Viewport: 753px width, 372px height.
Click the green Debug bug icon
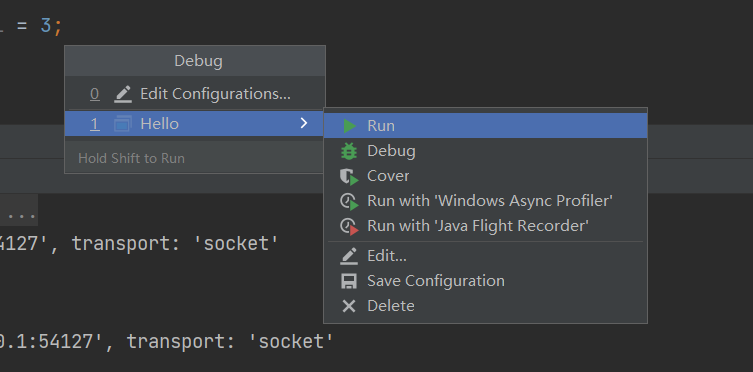tap(349, 151)
